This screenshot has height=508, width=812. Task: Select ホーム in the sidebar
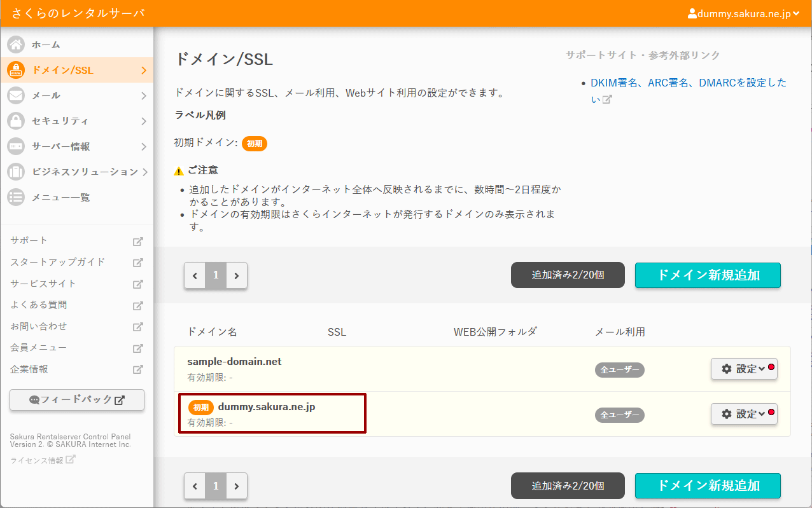(x=77, y=45)
